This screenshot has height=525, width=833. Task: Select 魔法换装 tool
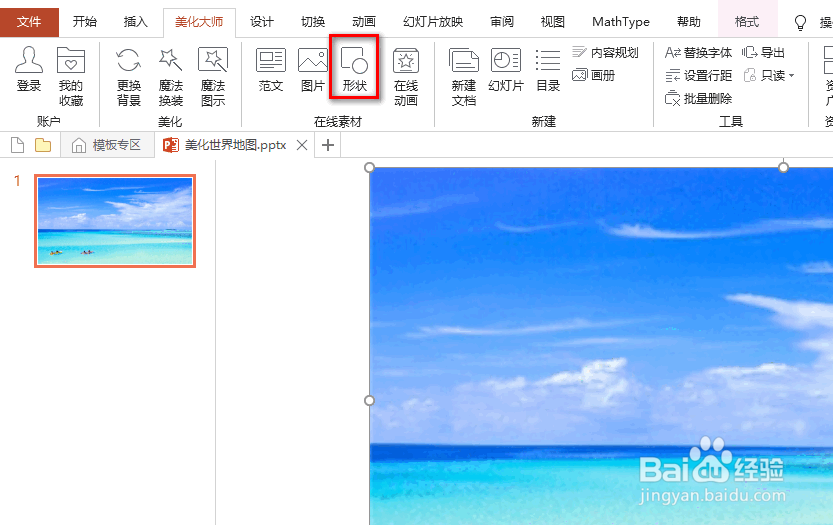[x=171, y=76]
